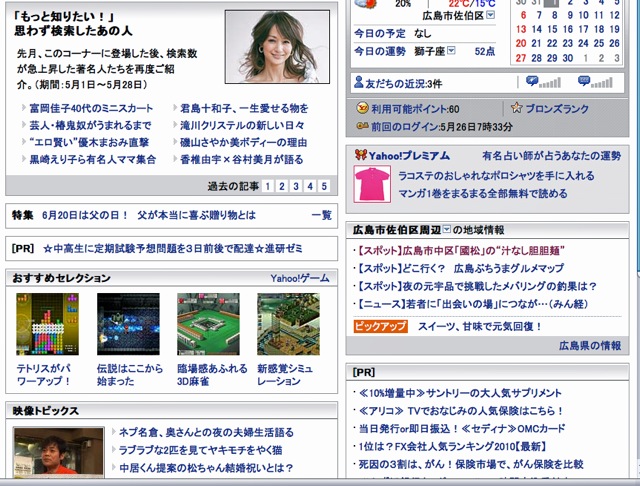Open the 汁なし担担麺 spot link
This screenshot has height=486, width=640.
[x=461, y=250]
